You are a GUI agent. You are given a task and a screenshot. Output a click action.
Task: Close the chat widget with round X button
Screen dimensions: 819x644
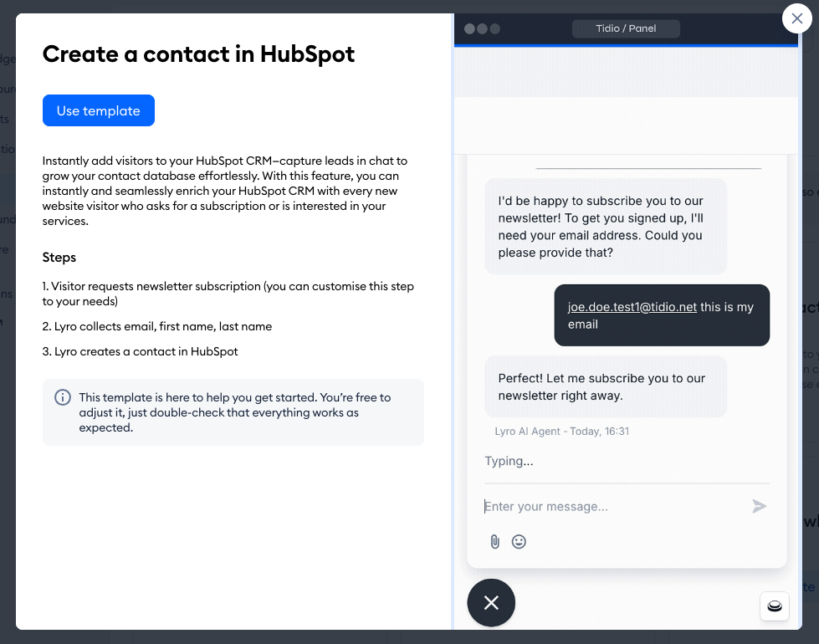491,602
